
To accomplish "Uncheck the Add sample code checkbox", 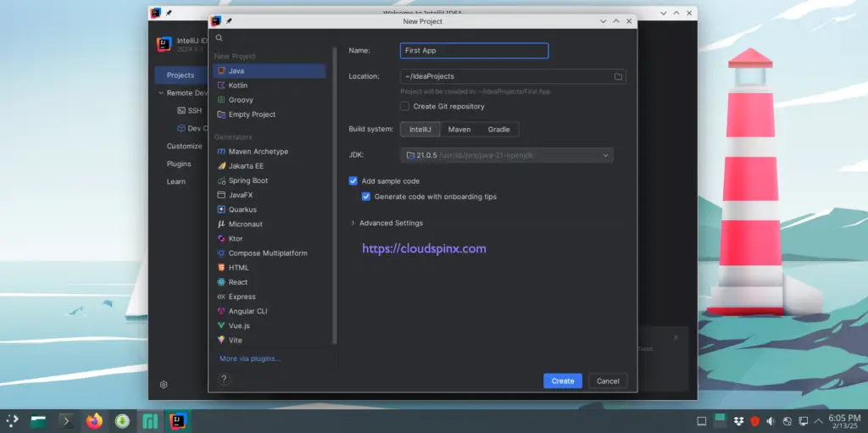I will click(x=353, y=181).
